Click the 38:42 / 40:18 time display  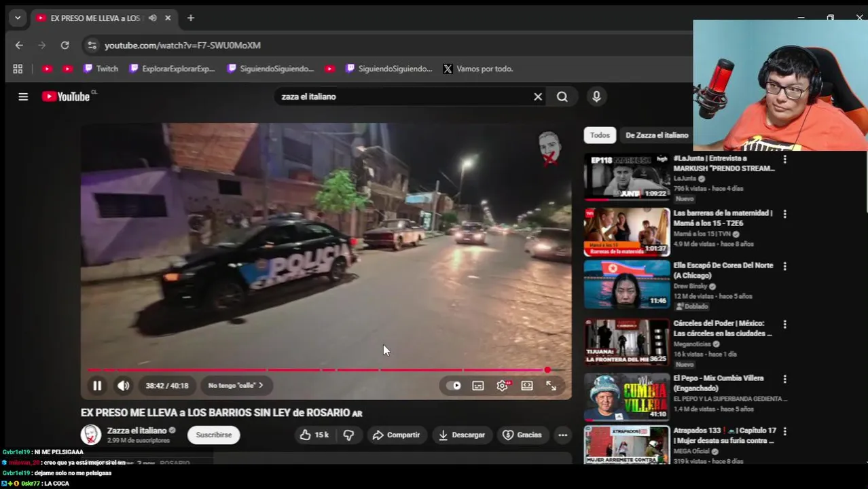click(x=167, y=386)
